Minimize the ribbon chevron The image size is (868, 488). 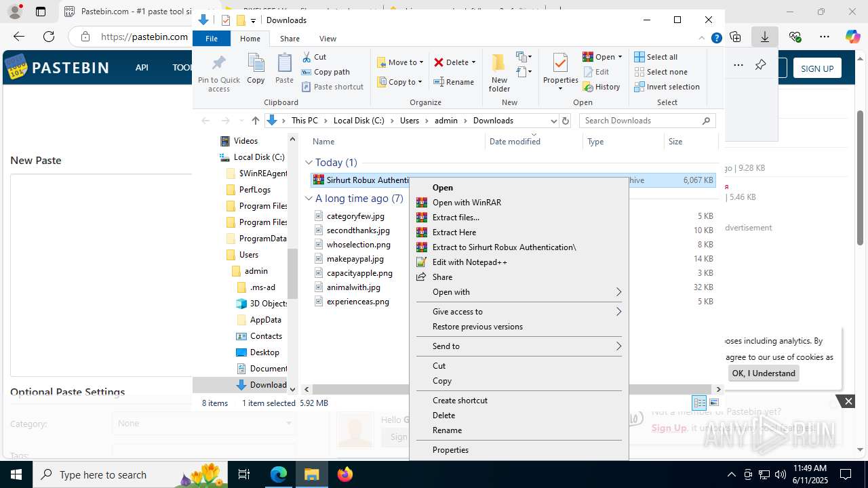[x=703, y=39]
